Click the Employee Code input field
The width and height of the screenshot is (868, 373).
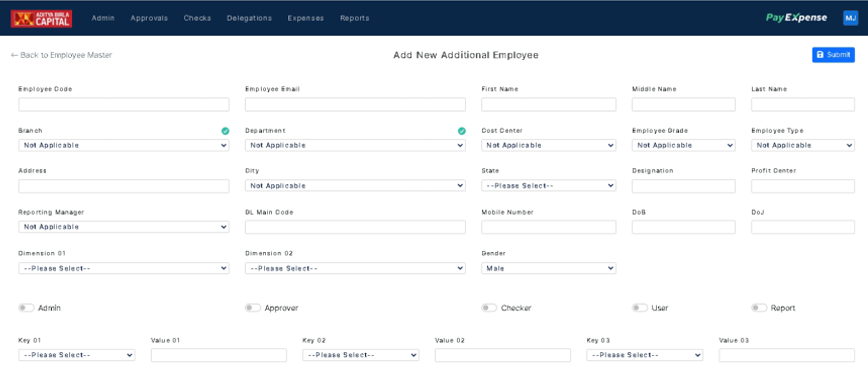tap(123, 105)
